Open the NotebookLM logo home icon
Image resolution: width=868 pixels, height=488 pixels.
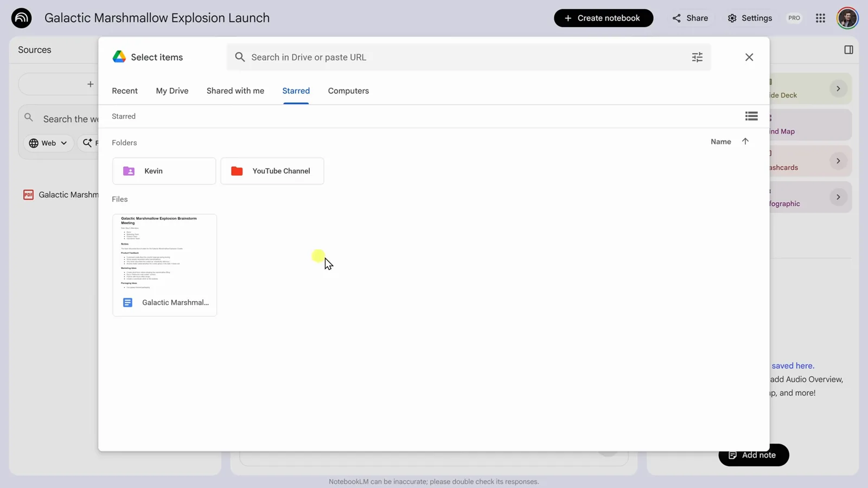(21, 18)
